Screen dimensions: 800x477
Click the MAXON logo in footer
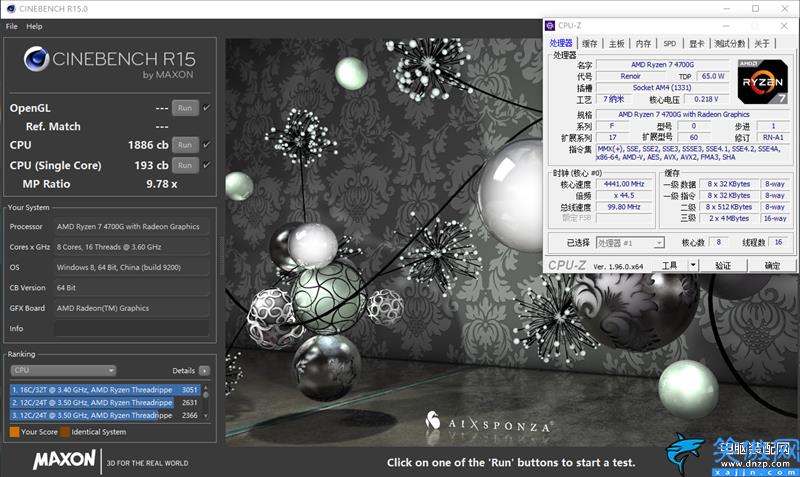tap(64, 460)
